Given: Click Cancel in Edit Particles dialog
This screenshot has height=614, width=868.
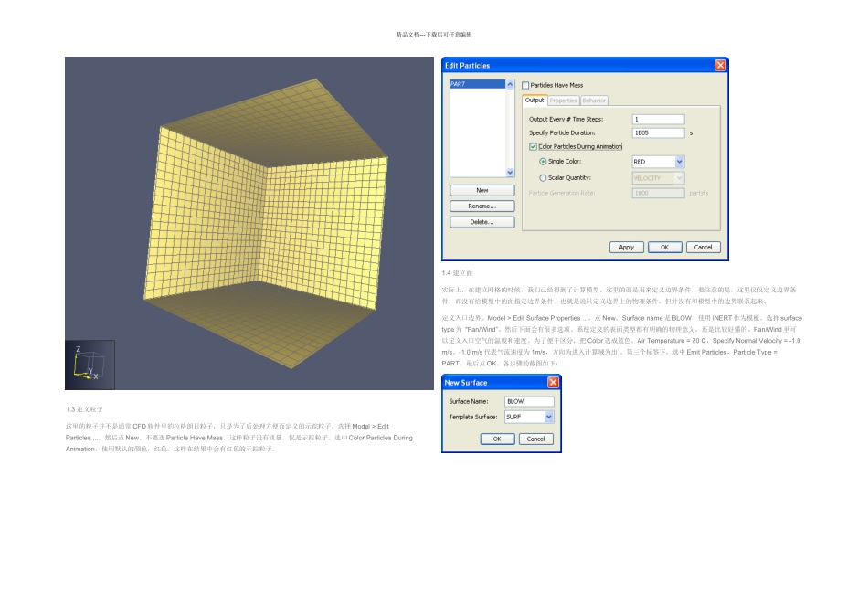Looking at the screenshot, I should (703, 248).
